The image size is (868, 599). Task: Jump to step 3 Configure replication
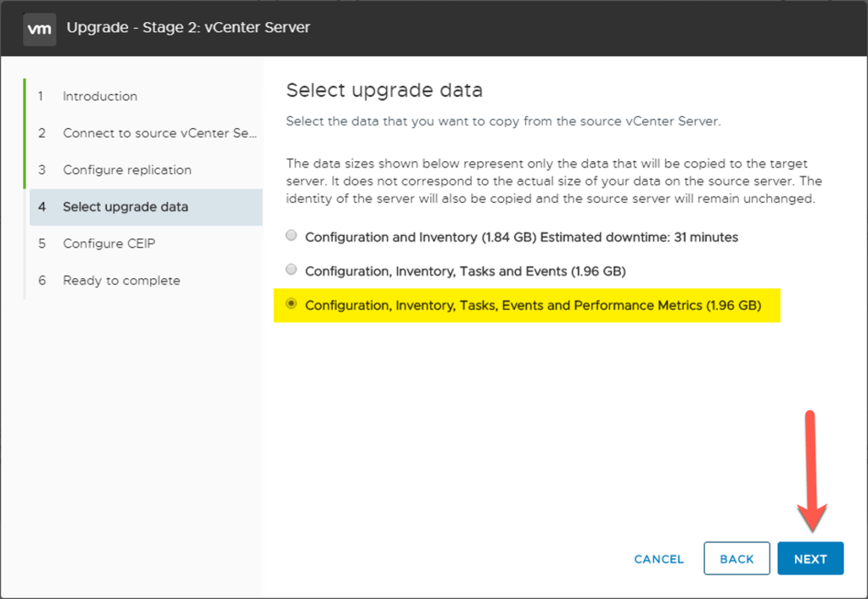(126, 170)
